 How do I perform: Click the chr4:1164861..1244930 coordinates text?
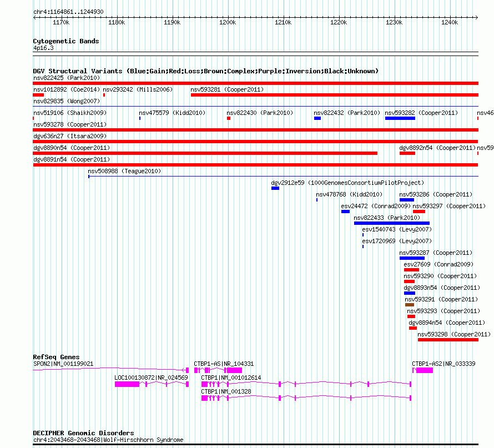pyautogui.click(x=68, y=12)
